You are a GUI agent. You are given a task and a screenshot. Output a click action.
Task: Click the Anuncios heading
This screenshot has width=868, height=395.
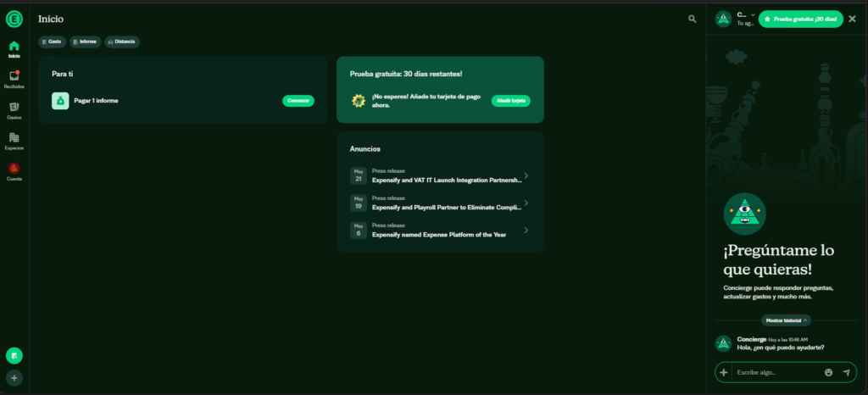pyautogui.click(x=364, y=149)
